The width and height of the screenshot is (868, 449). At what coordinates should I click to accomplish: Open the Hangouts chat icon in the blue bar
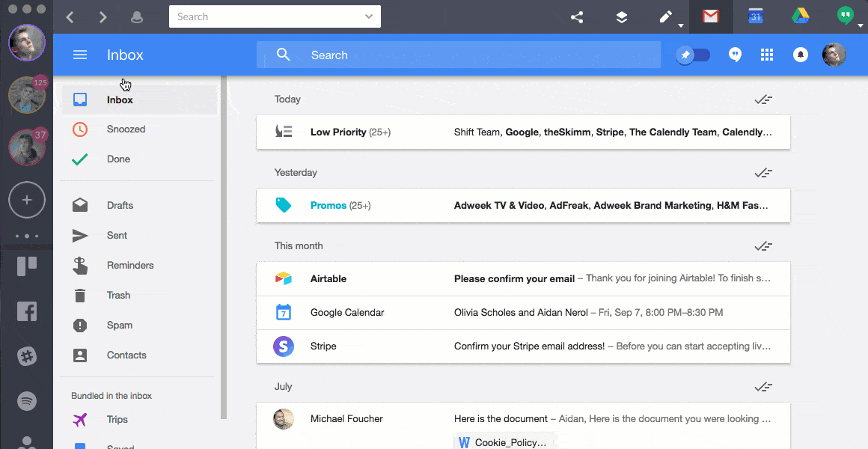(x=735, y=54)
